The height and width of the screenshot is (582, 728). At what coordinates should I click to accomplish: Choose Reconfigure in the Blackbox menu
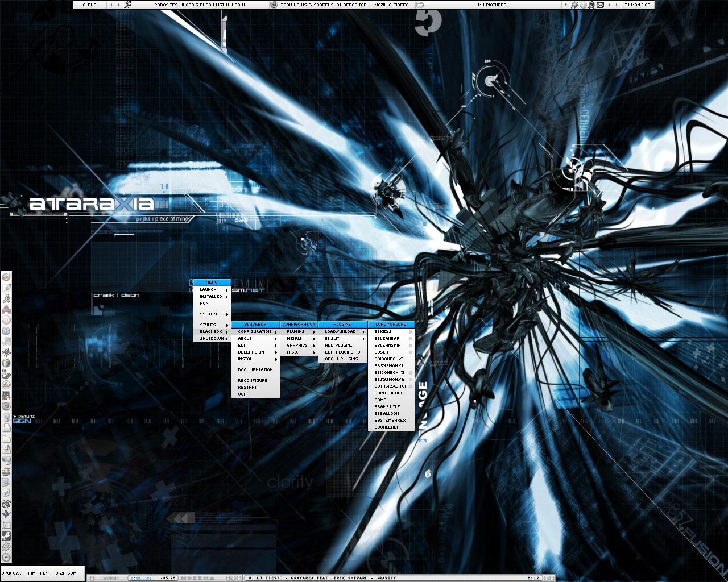click(x=255, y=381)
